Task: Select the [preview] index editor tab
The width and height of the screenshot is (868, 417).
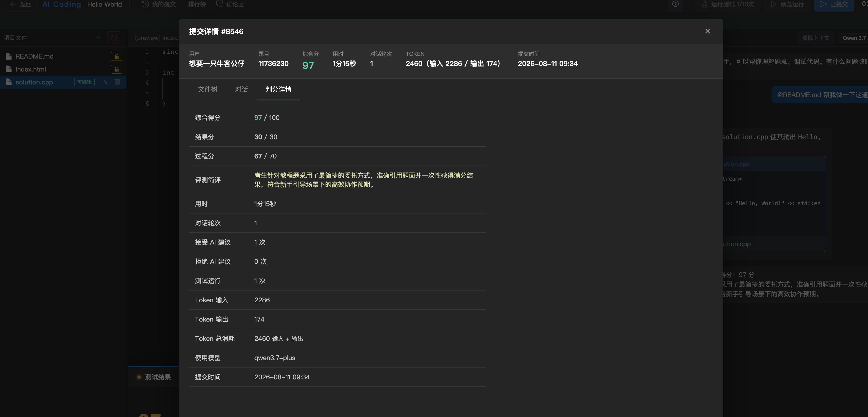Action: (156, 37)
